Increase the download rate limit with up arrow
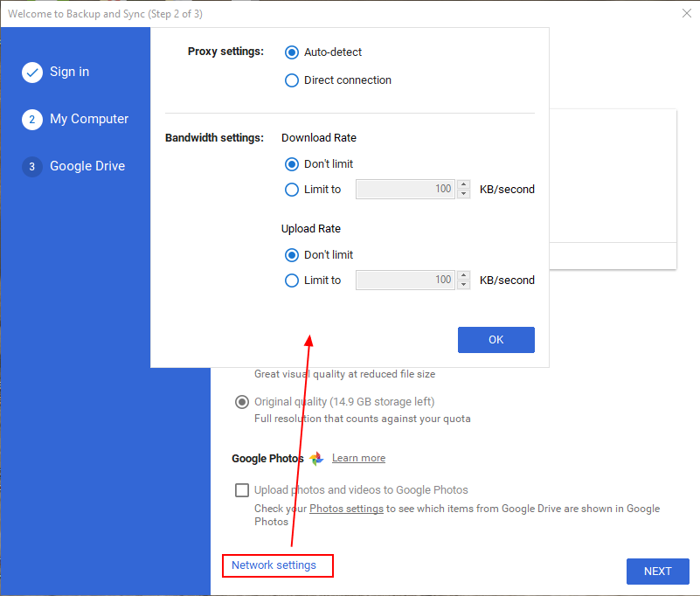The height and width of the screenshot is (596, 700). 463,185
